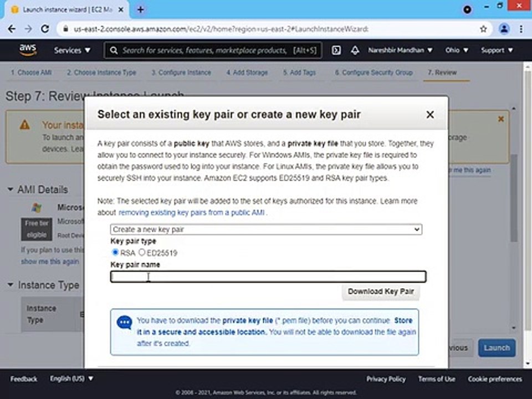Collapse the Instance Type section
532x399 pixels.
pos(11,285)
